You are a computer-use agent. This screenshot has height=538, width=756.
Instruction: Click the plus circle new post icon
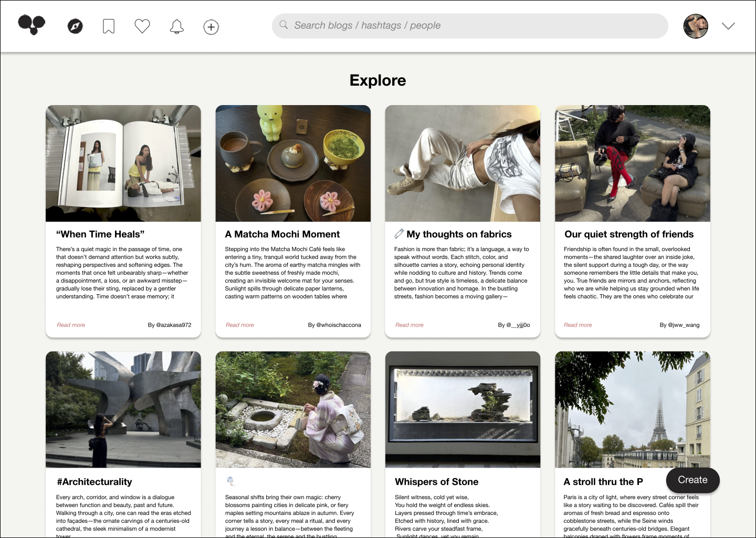pos(211,27)
